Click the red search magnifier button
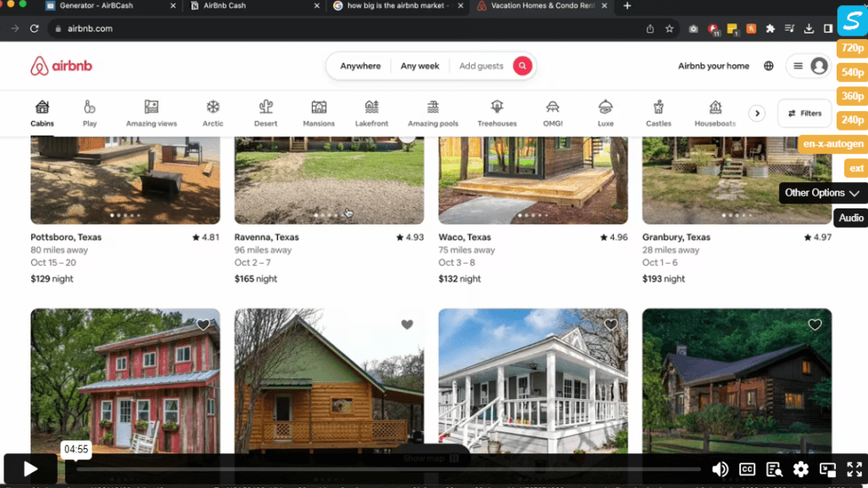Image resolution: width=868 pixels, height=488 pixels. pos(522,66)
